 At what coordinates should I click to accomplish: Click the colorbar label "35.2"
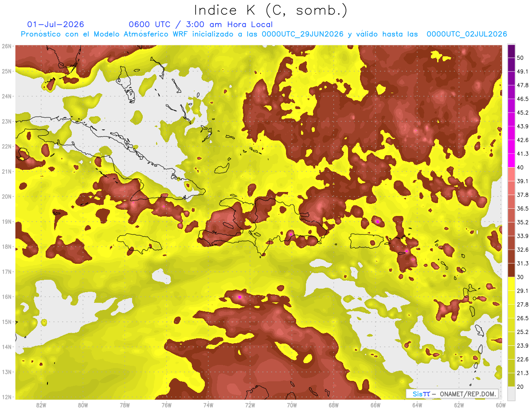point(522,222)
